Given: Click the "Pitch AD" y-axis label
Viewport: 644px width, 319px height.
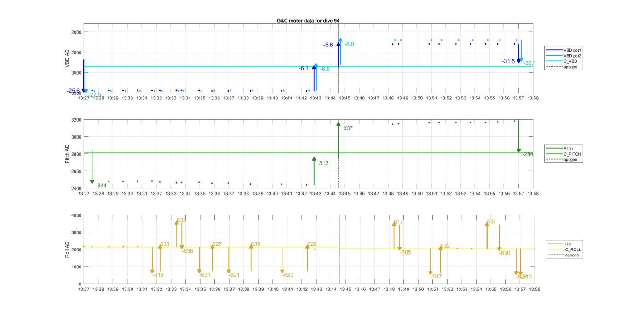Looking at the screenshot, I should coord(67,154).
